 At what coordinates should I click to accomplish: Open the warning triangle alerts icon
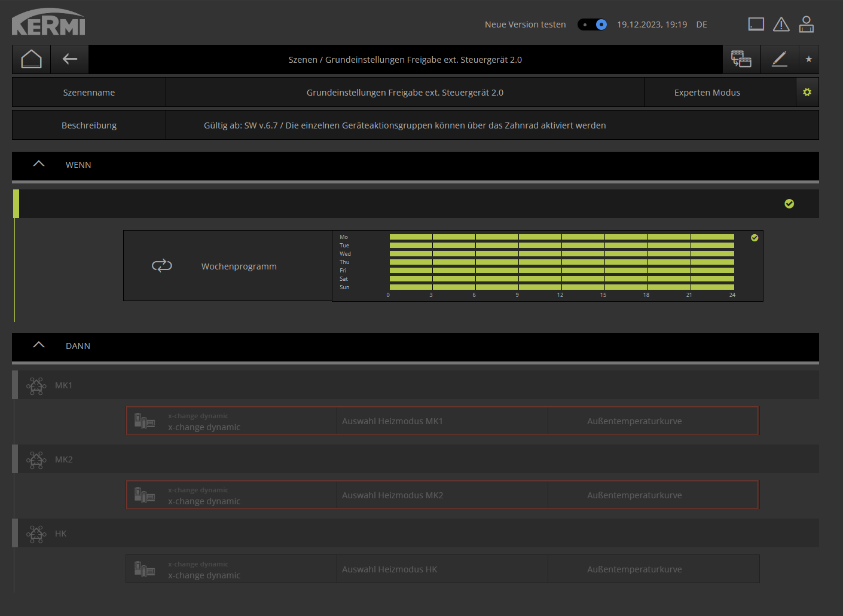[781, 24]
